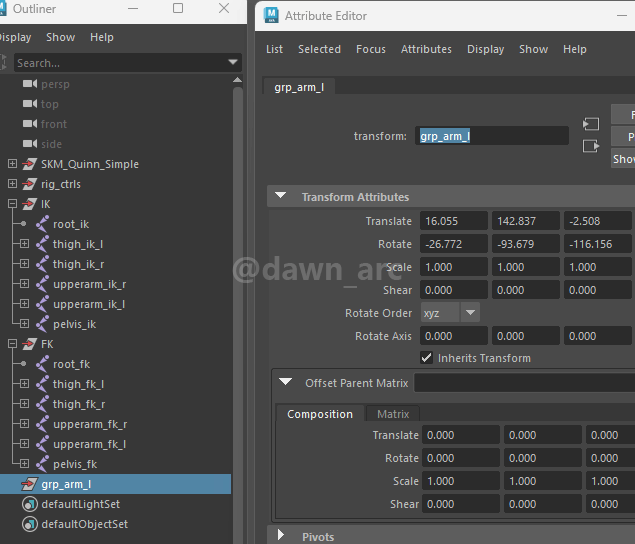Image resolution: width=635 pixels, height=544 pixels.
Task: Expand the Pivots section
Action: (x=281, y=536)
